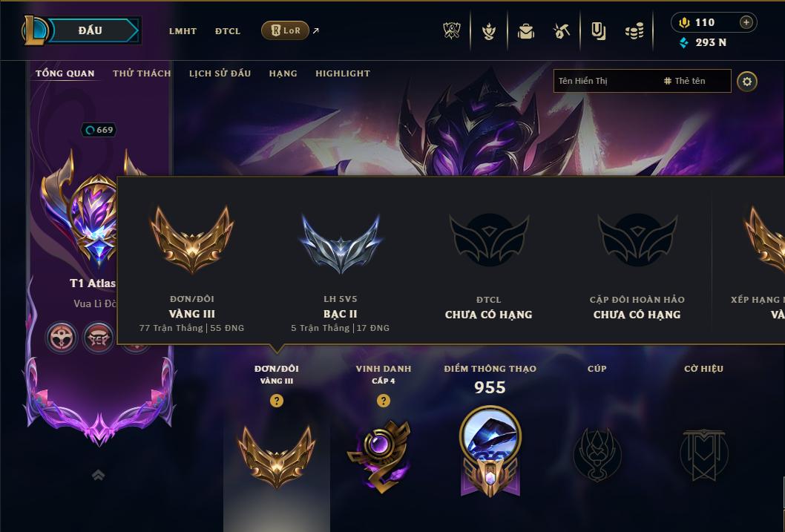
Task: Click the plus button to buy RP
Action: pyautogui.click(x=746, y=22)
